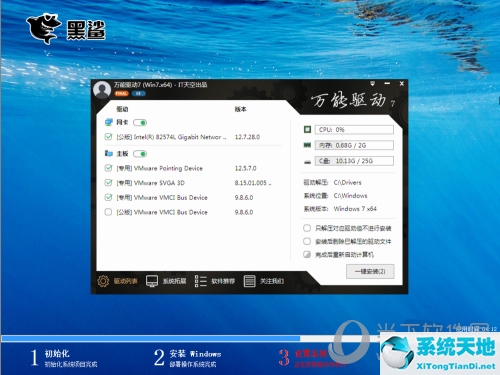Open 系统拓展 via the monitor icon

point(152,281)
